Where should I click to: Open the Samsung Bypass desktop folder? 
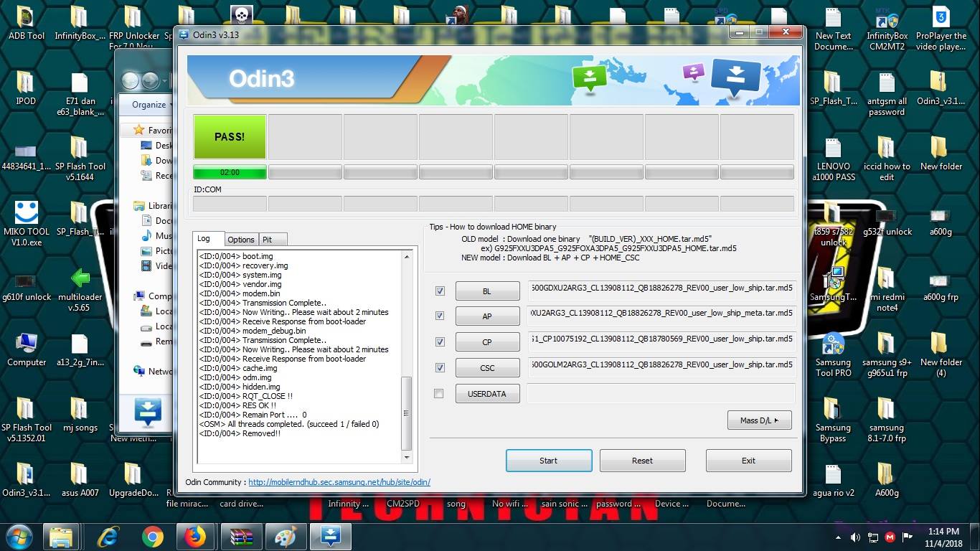(834, 420)
